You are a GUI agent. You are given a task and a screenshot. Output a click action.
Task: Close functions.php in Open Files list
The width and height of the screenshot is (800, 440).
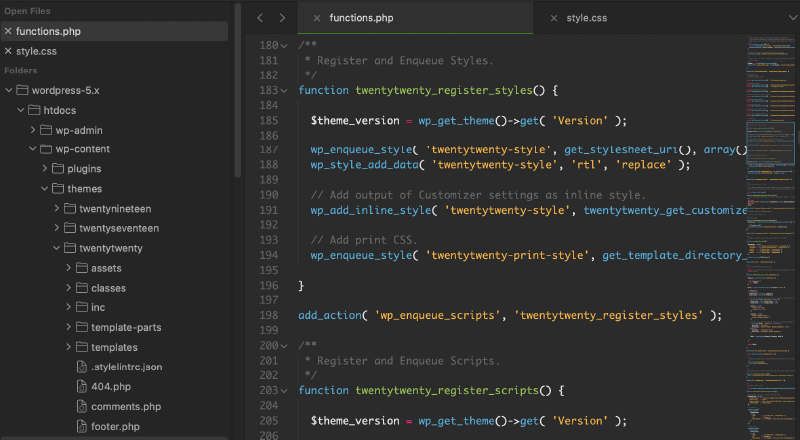pos(8,31)
